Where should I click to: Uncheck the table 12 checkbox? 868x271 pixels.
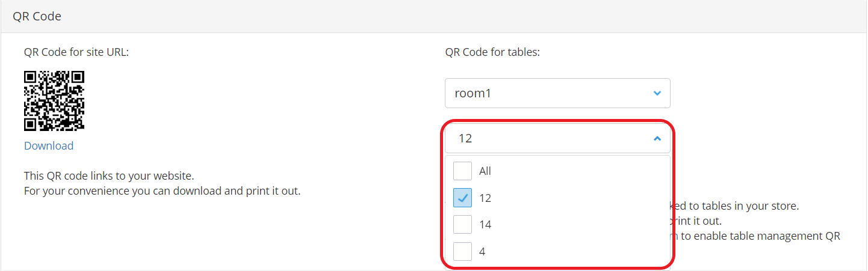[x=462, y=198]
